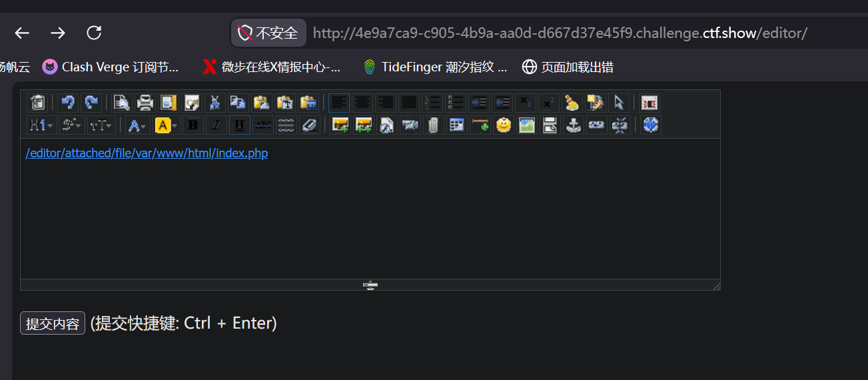Open the line height dropdown
Screen dimensions: 868x380
point(286,125)
